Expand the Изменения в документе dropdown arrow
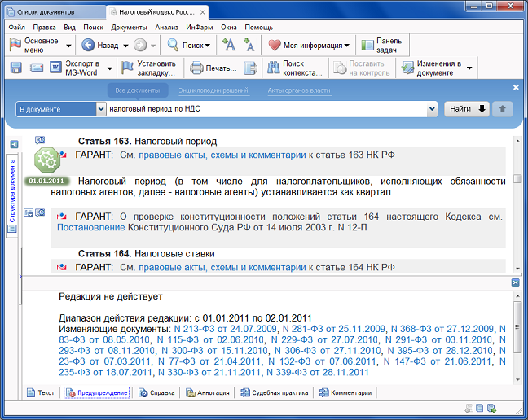The width and height of the screenshot is (528, 420). click(469, 68)
